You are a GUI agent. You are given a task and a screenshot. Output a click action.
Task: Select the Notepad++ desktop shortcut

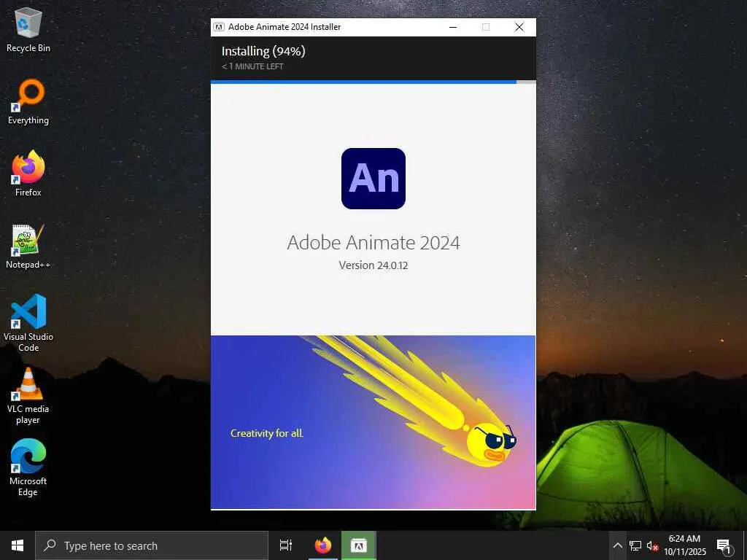(x=28, y=246)
